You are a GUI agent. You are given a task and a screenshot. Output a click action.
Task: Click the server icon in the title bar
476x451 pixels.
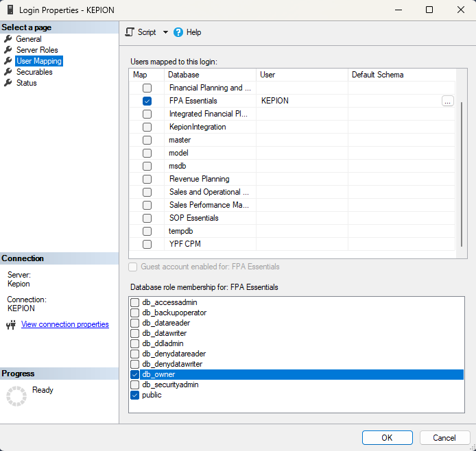click(x=10, y=10)
